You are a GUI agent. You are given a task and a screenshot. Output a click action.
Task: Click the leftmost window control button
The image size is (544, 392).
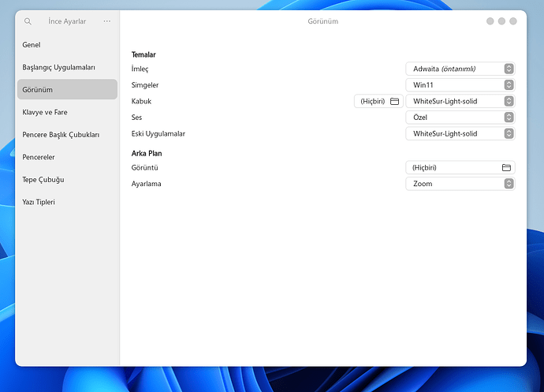tap(490, 21)
